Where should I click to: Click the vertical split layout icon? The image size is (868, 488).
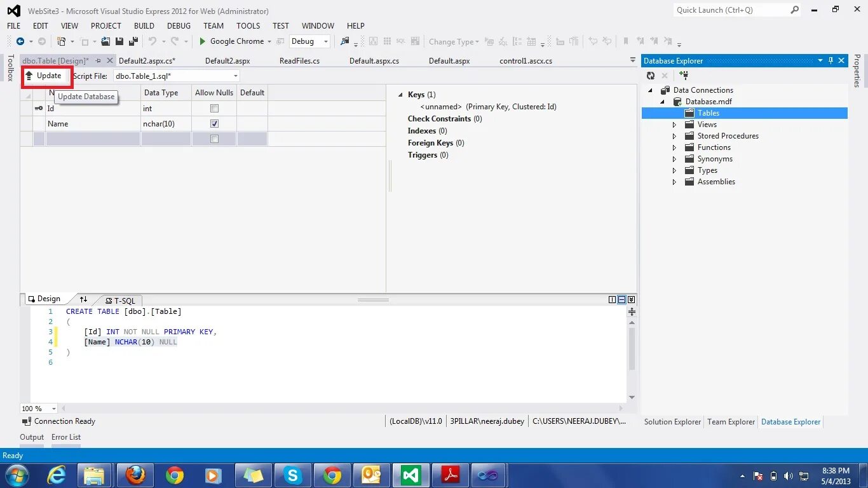(x=613, y=299)
